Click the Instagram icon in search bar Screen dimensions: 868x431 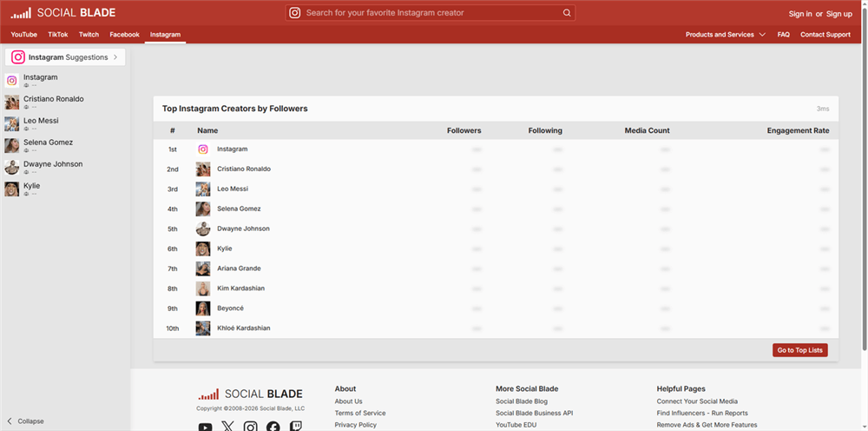click(x=295, y=13)
